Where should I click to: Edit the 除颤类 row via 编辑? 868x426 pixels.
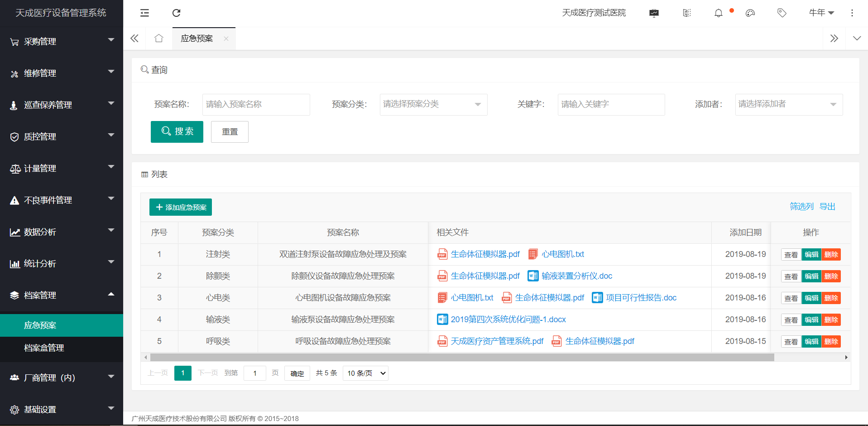click(811, 276)
